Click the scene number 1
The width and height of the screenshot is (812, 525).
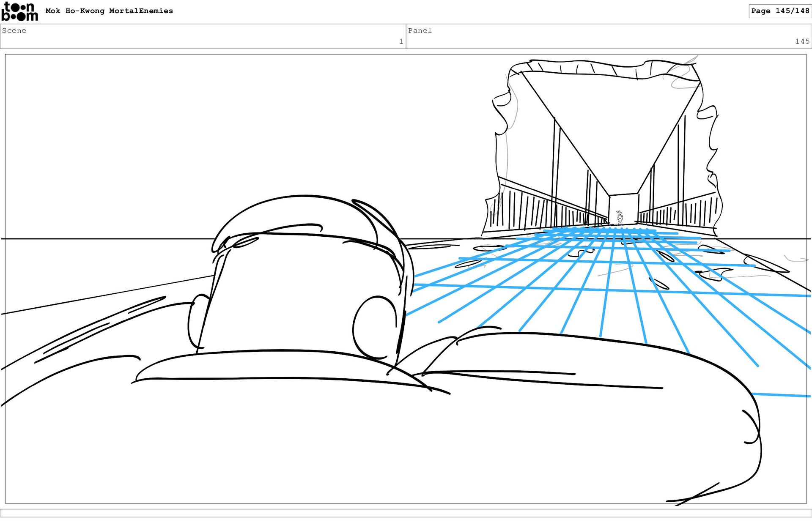[401, 41]
